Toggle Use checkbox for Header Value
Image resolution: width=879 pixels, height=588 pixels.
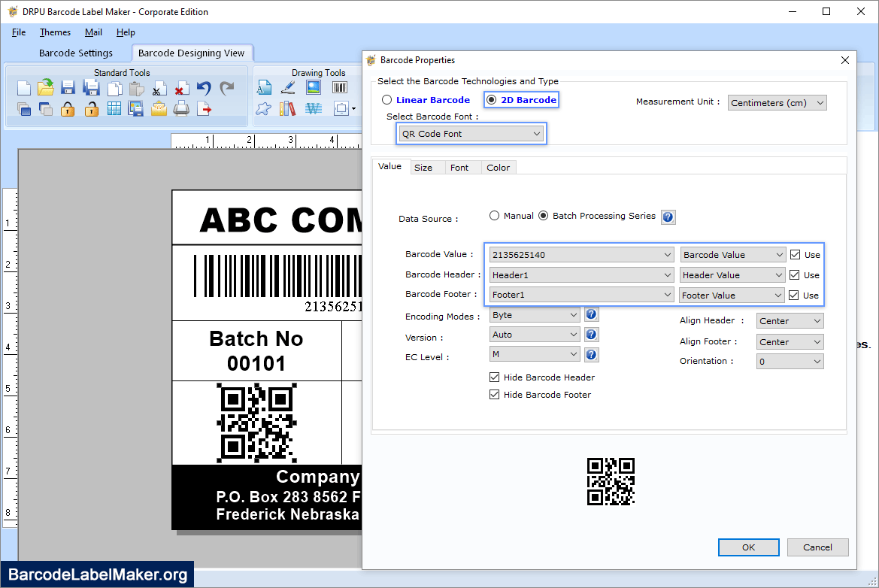coord(794,274)
